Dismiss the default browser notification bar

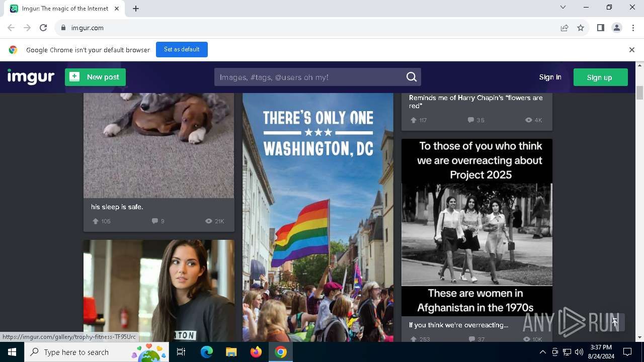[632, 50]
